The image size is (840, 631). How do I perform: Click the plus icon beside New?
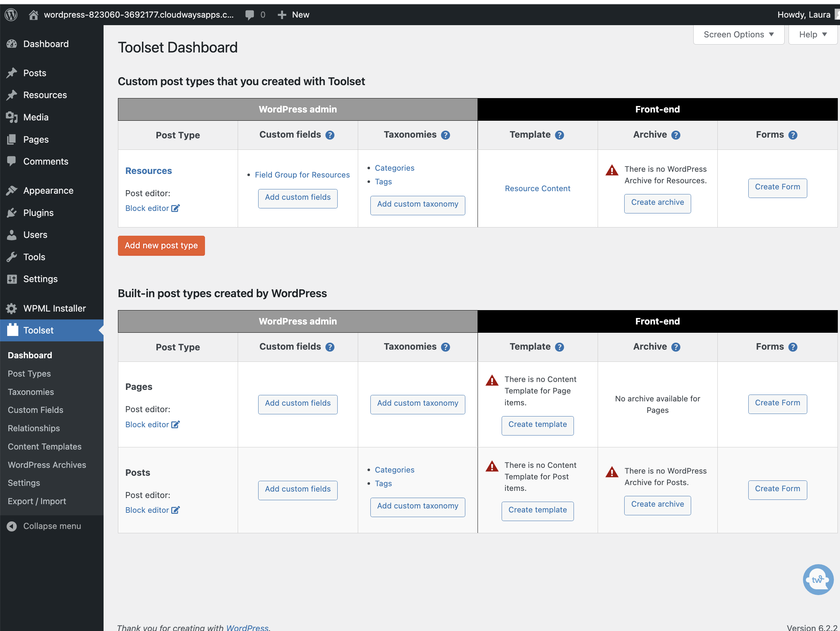pyautogui.click(x=282, y=15)
